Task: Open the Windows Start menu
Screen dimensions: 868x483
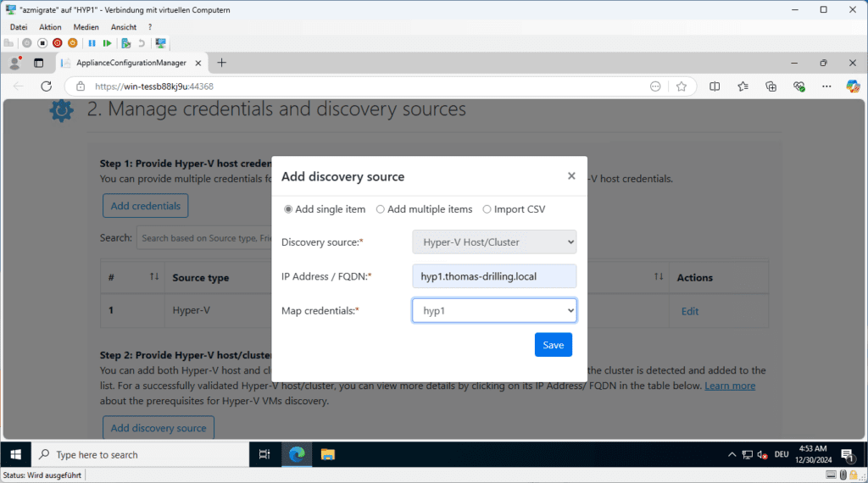Action: 15,454
